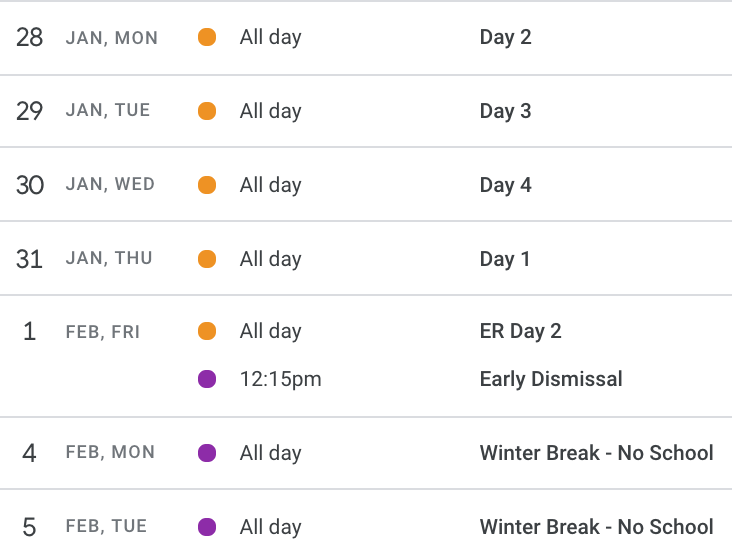This screenshot has height=558, width=732.
Task: Click the JAN, WED date label
Action: point(110,184)
